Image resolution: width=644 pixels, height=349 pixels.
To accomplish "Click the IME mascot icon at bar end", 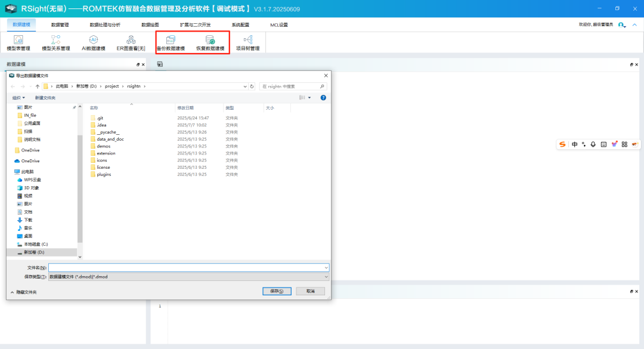I will [634, 144].
